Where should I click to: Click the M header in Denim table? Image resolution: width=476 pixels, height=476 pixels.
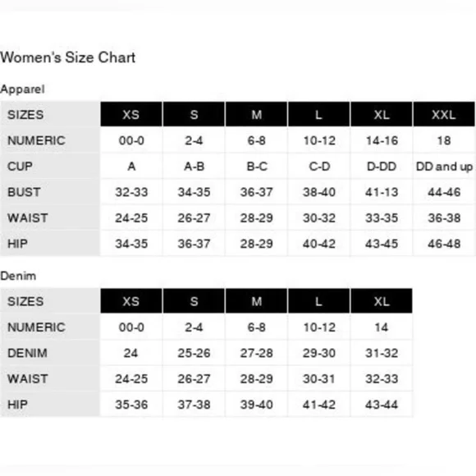[257, 301]
